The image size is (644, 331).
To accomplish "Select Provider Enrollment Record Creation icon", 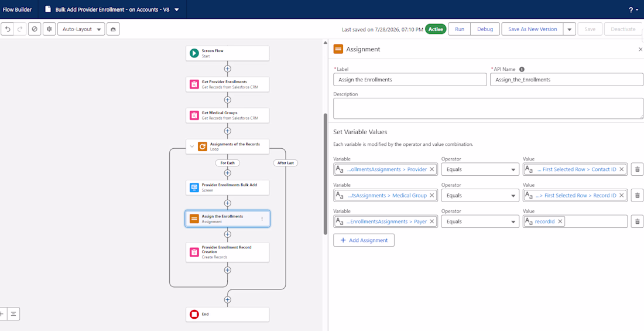I will [x=194, y=252].
